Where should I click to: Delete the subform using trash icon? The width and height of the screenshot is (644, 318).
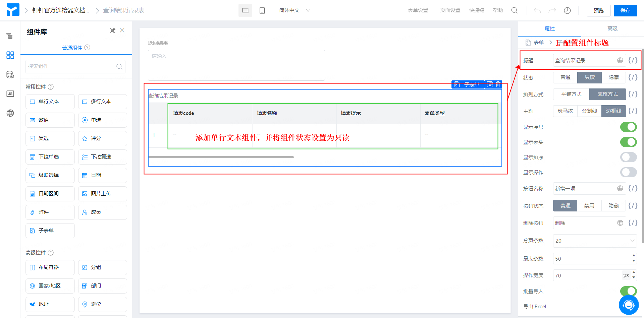click(498, 85)
